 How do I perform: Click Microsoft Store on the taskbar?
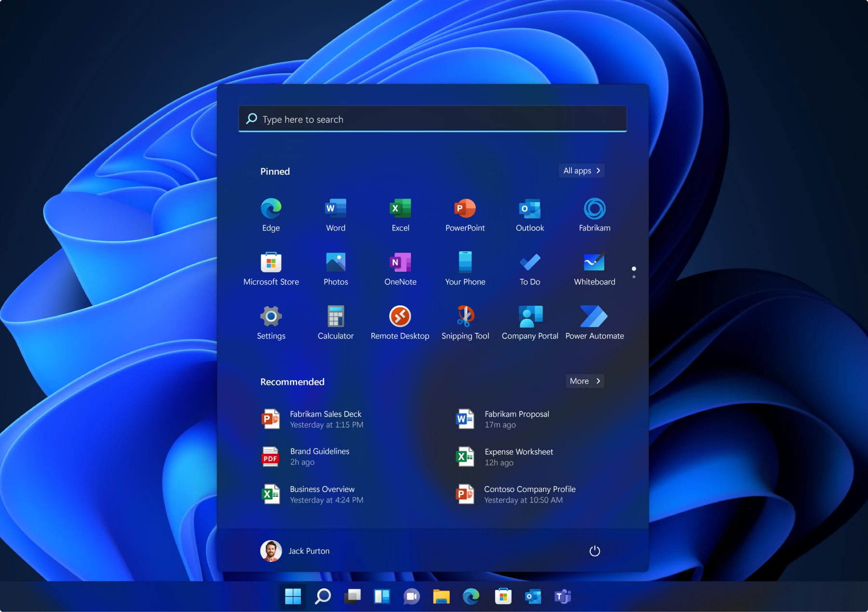coord(503,597)
